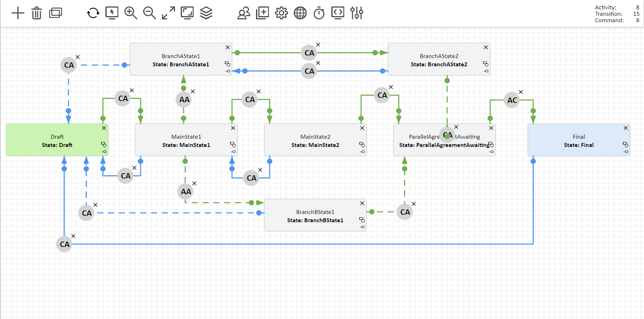Remove the BranchAState2 activity with its X
Image resolution: width=644 pixels, height=319 pixels.
[x=486, y=47]
